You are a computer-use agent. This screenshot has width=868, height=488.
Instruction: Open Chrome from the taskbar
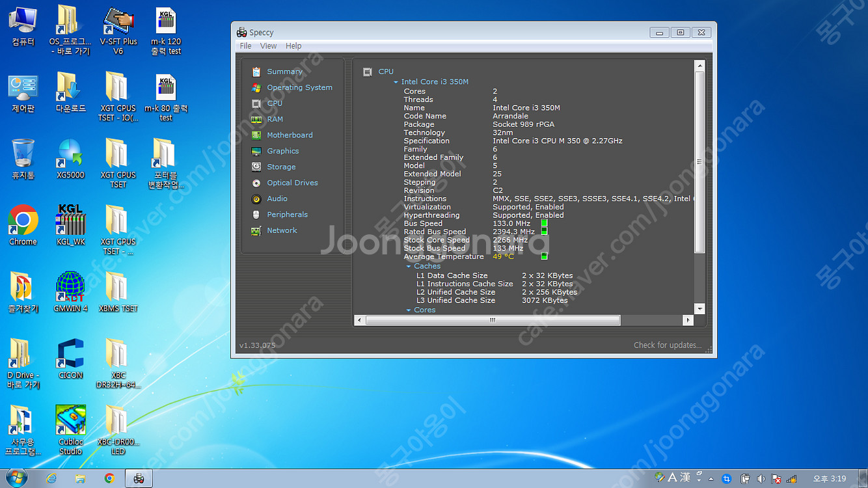tap(109, 479)
